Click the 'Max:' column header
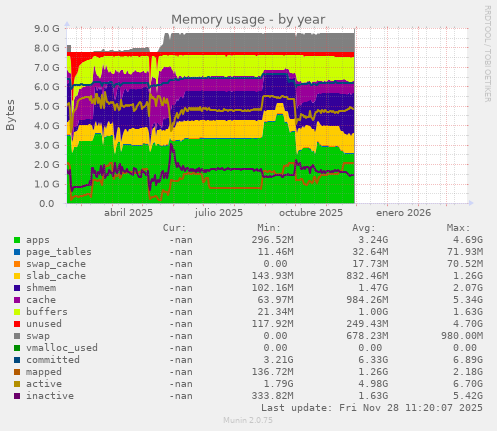Image resolution: width=497 pixels, height=431 pixels. click(x=458, y=228)
